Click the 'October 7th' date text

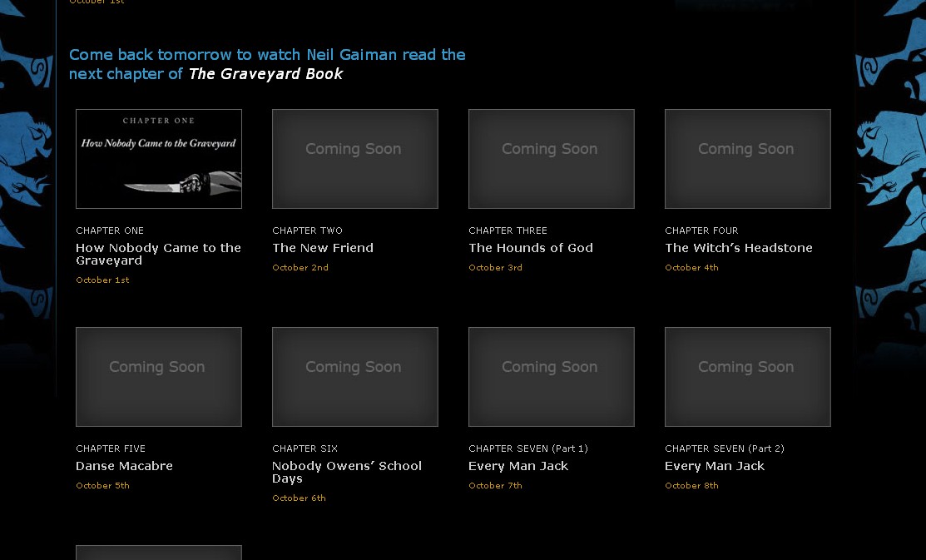tap(495, 486)
